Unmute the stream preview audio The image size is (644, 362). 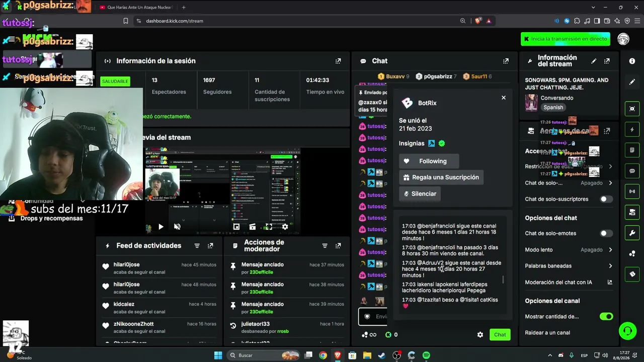(x=177, y=227)
